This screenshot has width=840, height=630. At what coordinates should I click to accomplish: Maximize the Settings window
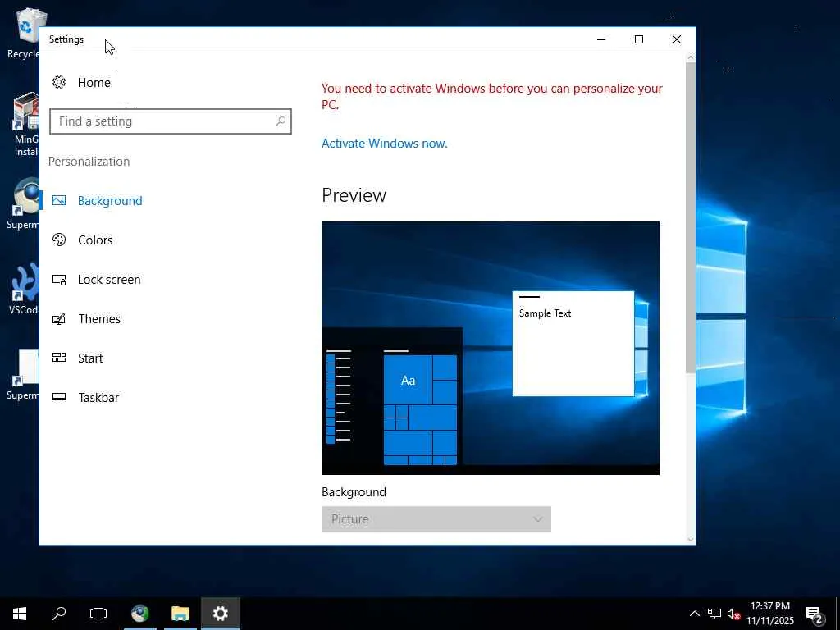[638, 39]
